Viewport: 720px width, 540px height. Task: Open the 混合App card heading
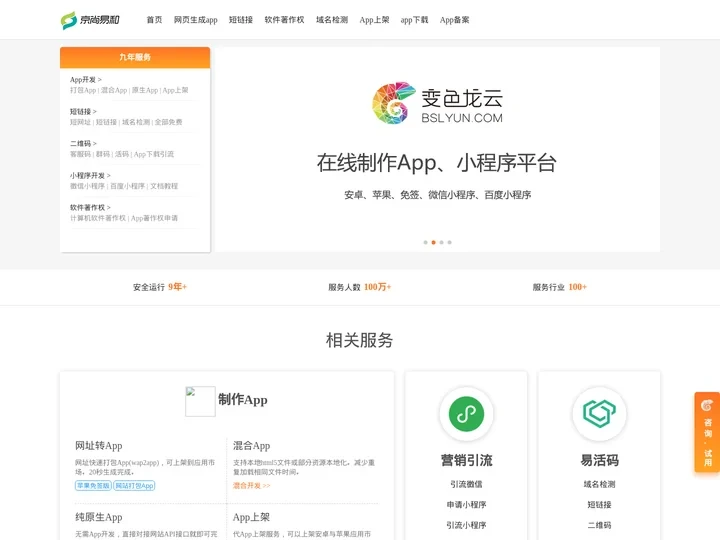coord(251,445)
